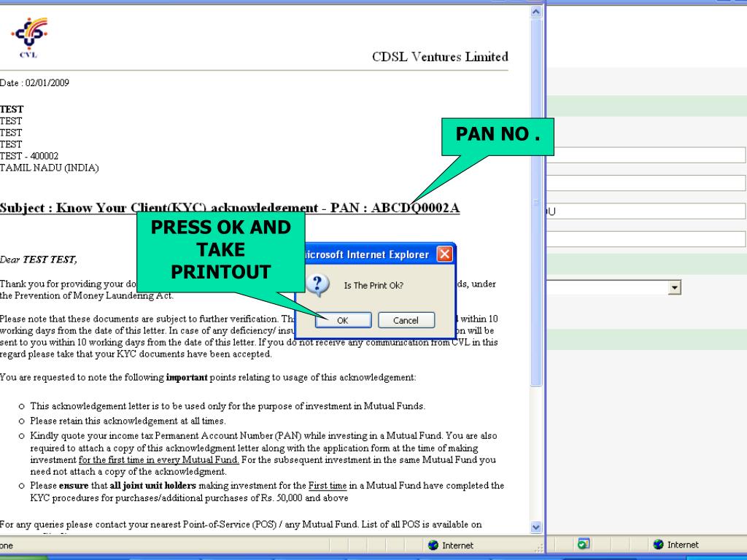Close the Microsoft Internet Explorer dialog
This screenshot has width=747, height=560.
(444, 254)
